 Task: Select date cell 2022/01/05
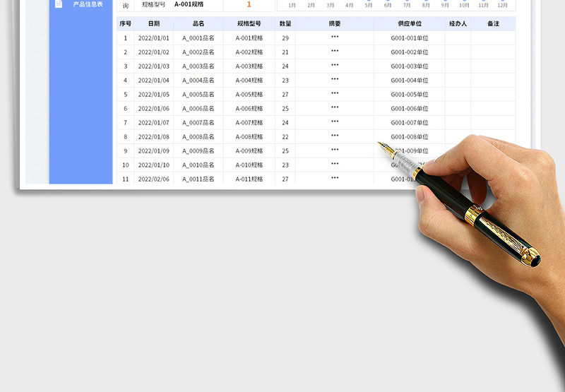154,95
